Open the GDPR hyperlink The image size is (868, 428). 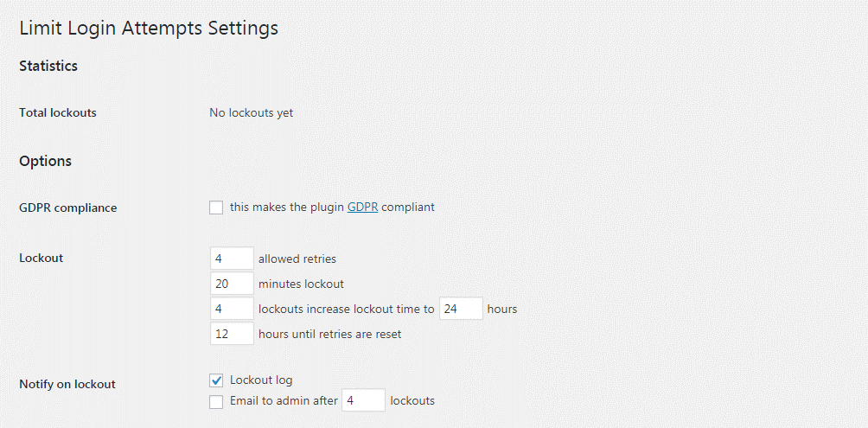click(362, 207)
